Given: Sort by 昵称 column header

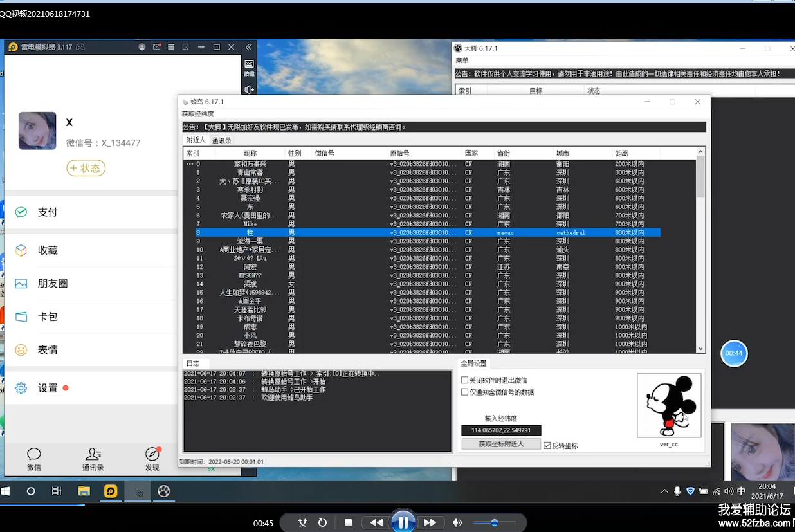Looking at the screenshot, I should click(x=250, y=154).
